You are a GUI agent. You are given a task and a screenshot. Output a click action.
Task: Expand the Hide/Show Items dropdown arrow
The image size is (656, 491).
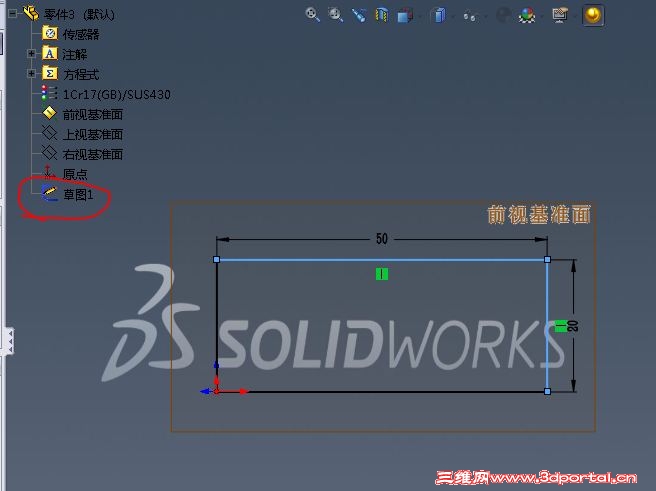[x=485, y=17]
